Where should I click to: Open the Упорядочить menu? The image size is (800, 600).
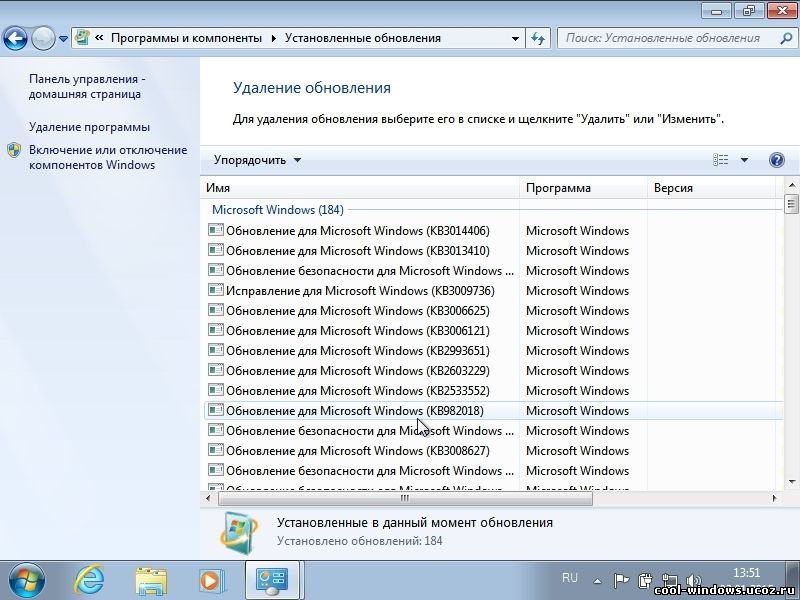coord(258,160)
